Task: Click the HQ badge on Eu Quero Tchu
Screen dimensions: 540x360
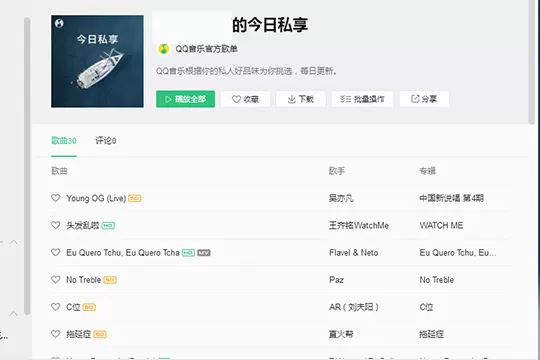Action: (188, 253)
